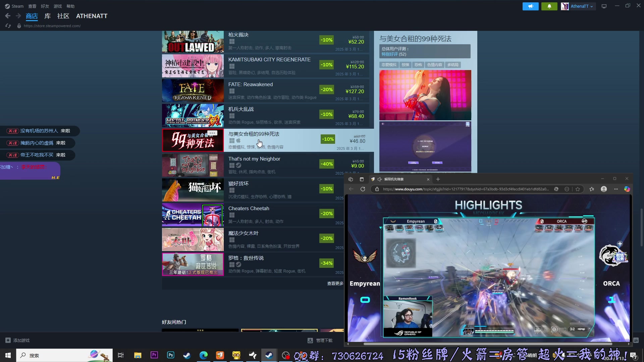Open the 查看 menu
This screenshot has width=644, height=362.
pos(32,6)
